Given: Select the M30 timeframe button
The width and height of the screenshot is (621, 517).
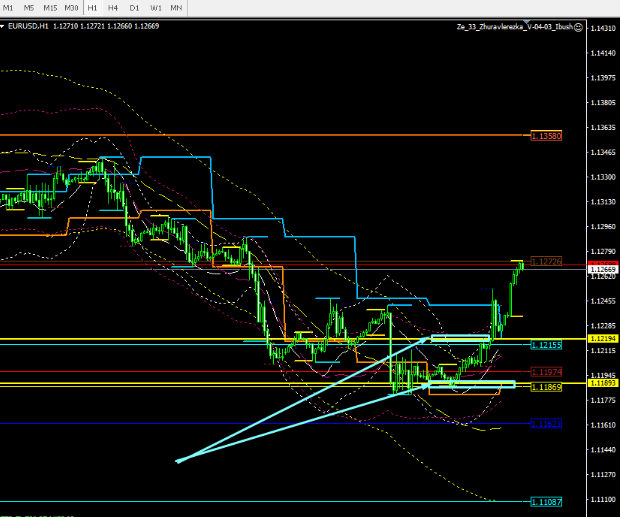Looking at the screenshot, I should pyautogui.click(x=72, y=7).
